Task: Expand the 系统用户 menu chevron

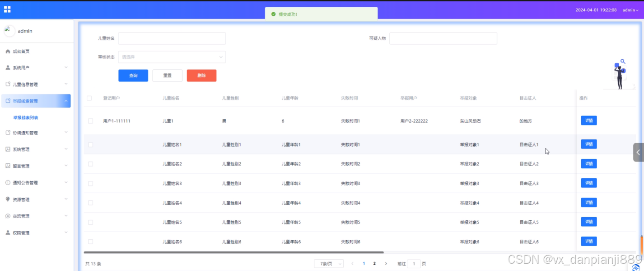Action: (66, 68)
